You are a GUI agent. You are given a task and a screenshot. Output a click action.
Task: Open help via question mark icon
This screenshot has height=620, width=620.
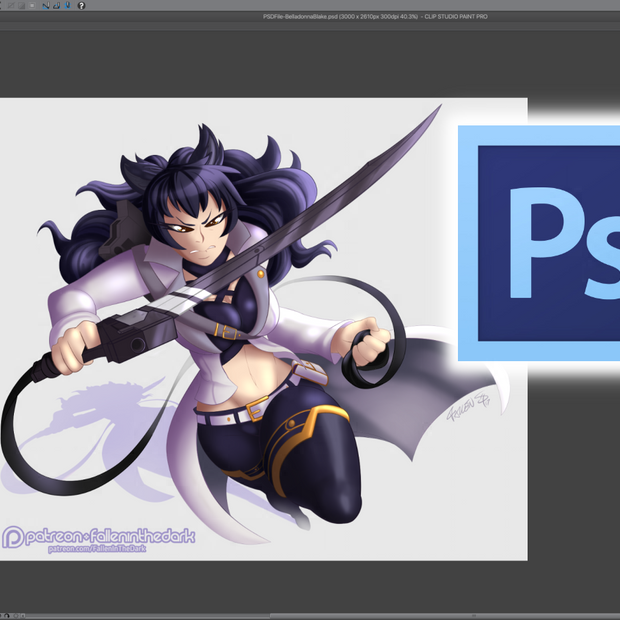click(81, 6)
